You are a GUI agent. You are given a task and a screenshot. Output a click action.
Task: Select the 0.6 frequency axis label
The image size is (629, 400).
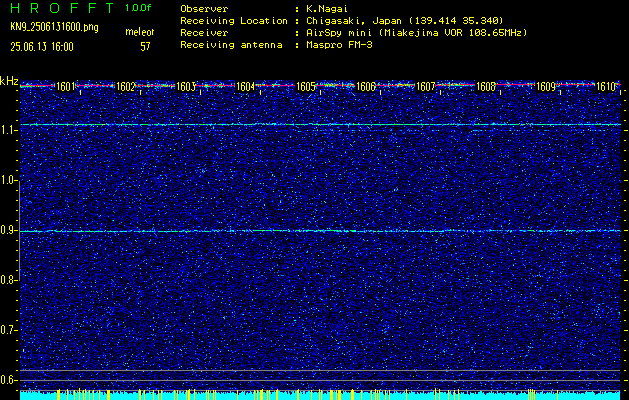pyautogui.click(x=8, y=380)
